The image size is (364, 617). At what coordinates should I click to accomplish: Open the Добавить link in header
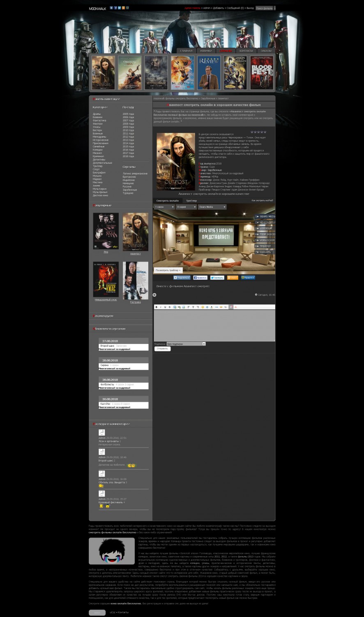pyautogui.click(x=219, y=8)
